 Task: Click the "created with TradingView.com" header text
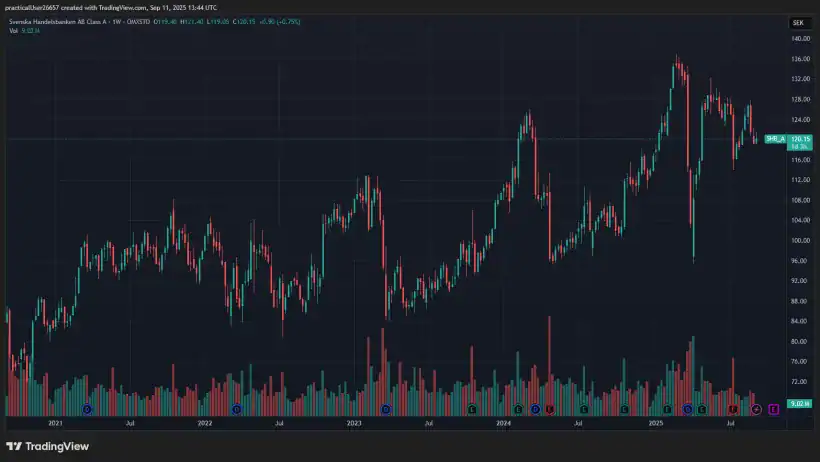[x=100, y=7]
